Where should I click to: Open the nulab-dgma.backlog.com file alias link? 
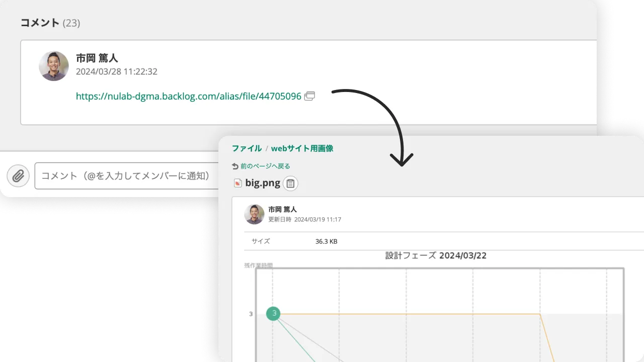tap(189, 96)
